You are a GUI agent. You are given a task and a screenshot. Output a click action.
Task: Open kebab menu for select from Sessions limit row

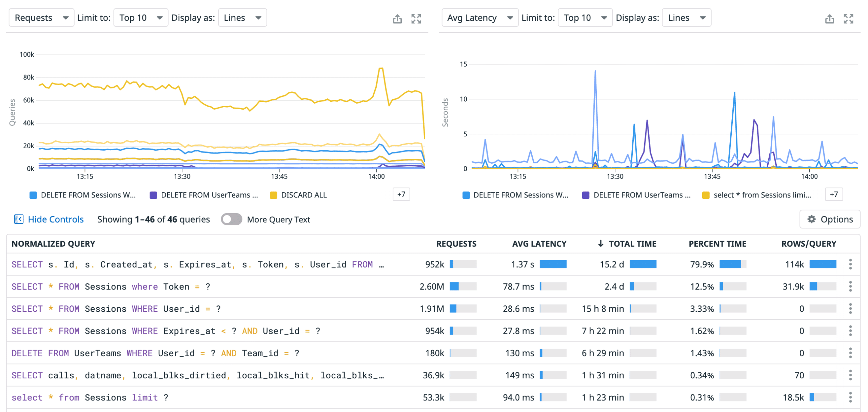coord(850,397)
